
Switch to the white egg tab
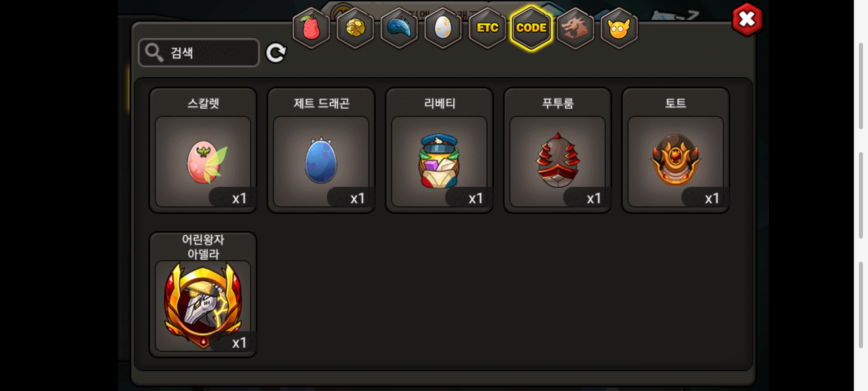[443, 28]
